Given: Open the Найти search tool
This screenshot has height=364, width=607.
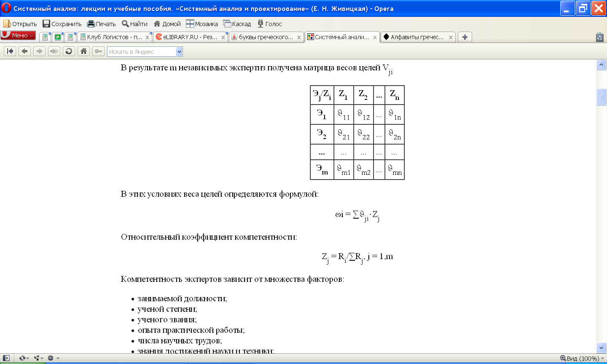Looking at the screenshot, I should click(134, 24).
